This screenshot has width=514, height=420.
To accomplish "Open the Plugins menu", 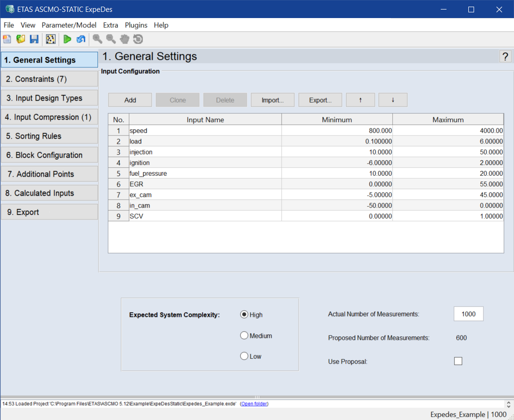I will pyautogui.click(x=136, y=25).
